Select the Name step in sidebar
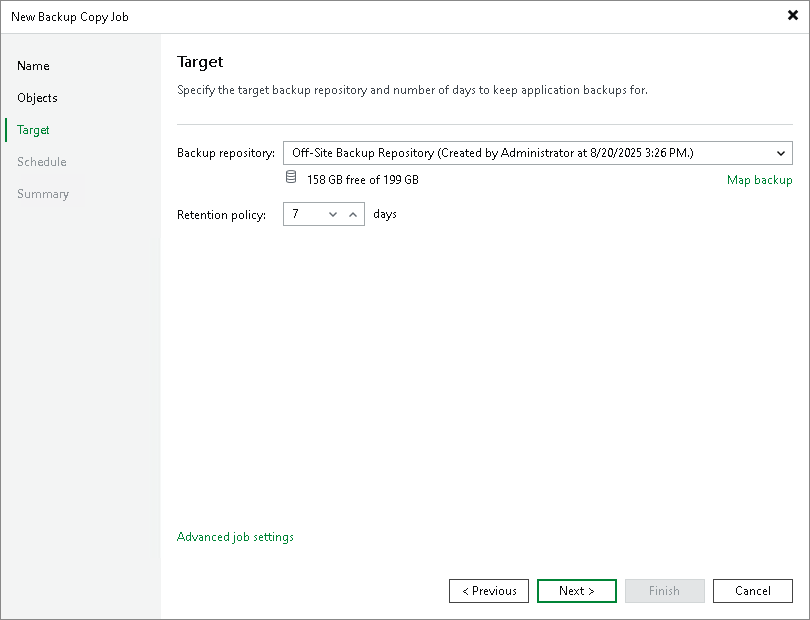The width and height of the screenshot is (810, 620). click(33, 66)
